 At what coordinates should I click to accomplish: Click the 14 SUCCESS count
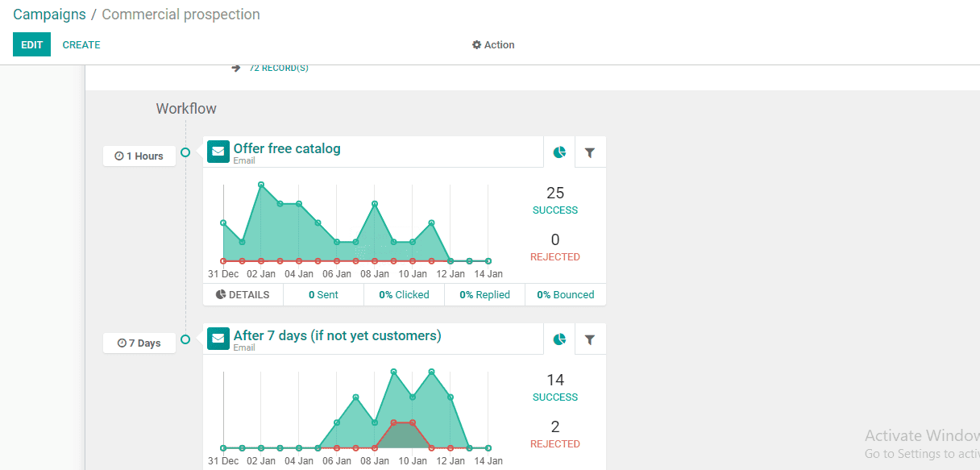[555, 387]
